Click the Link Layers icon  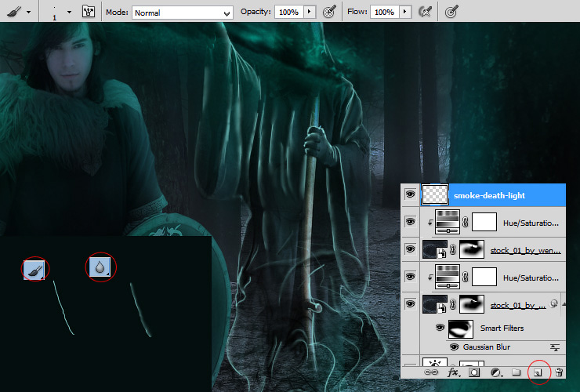[x=430, y=372]
